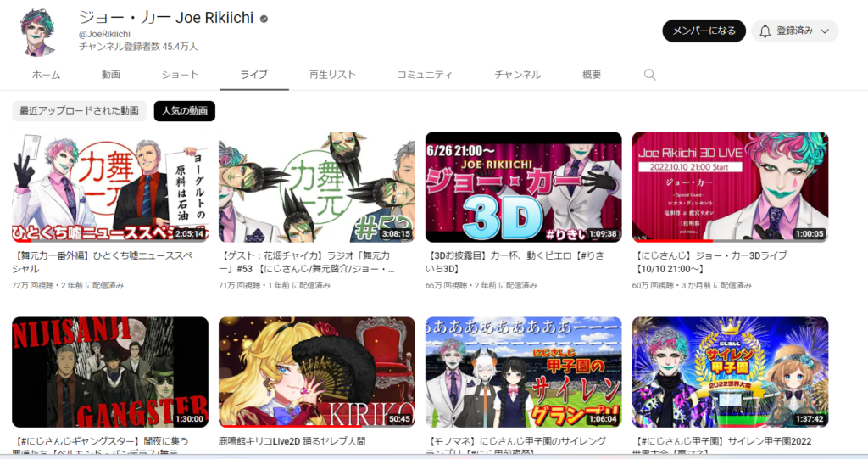Go to the チャンネル tab
868x459 pixels.
pyautogui.click(x=518, y=75)
